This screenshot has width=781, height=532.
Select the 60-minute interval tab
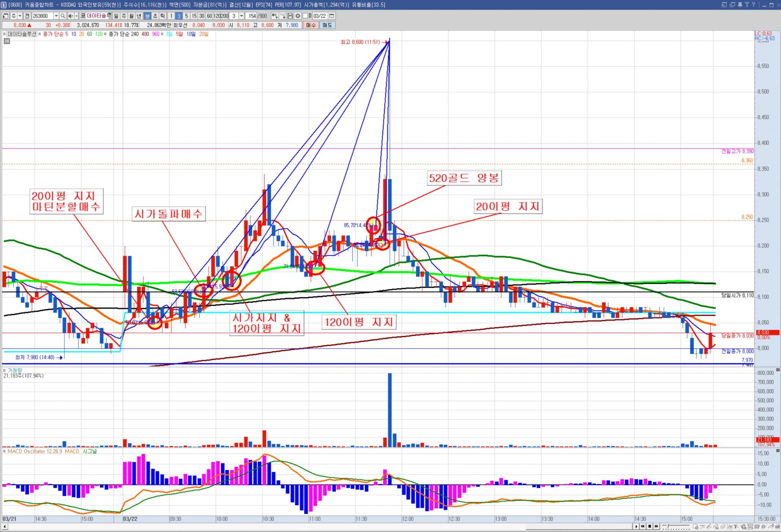(x=209, y=16)
